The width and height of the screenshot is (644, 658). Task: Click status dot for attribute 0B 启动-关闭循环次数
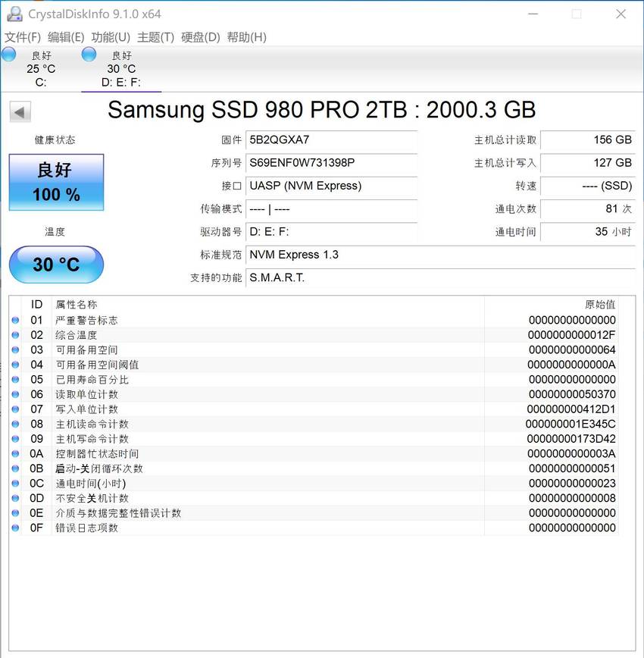(x=15, y=468)
